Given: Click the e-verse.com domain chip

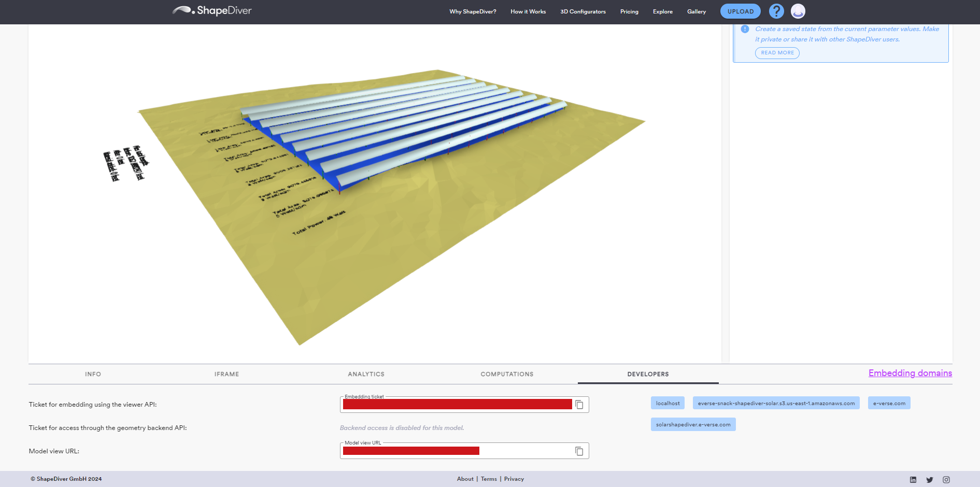Looking at the screenshot, I should 889,403.
